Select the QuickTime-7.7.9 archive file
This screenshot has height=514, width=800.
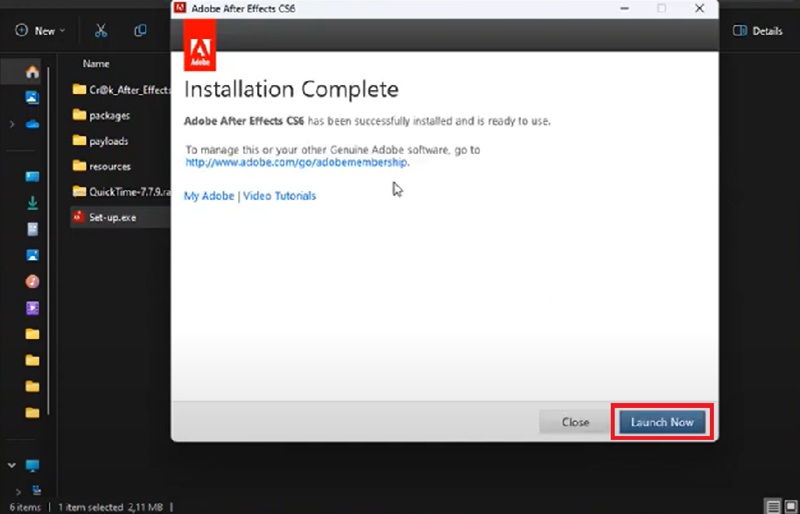point(121,192)
